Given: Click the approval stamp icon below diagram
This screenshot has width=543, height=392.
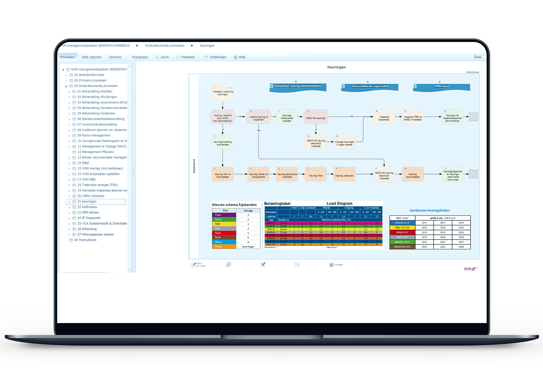Looking at the screenshot, I should tap(263, 265).
